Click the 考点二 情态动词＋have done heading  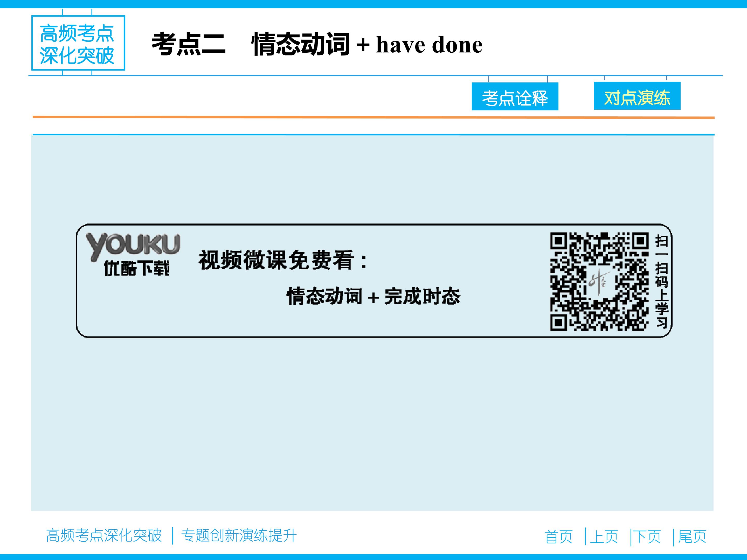317,44
